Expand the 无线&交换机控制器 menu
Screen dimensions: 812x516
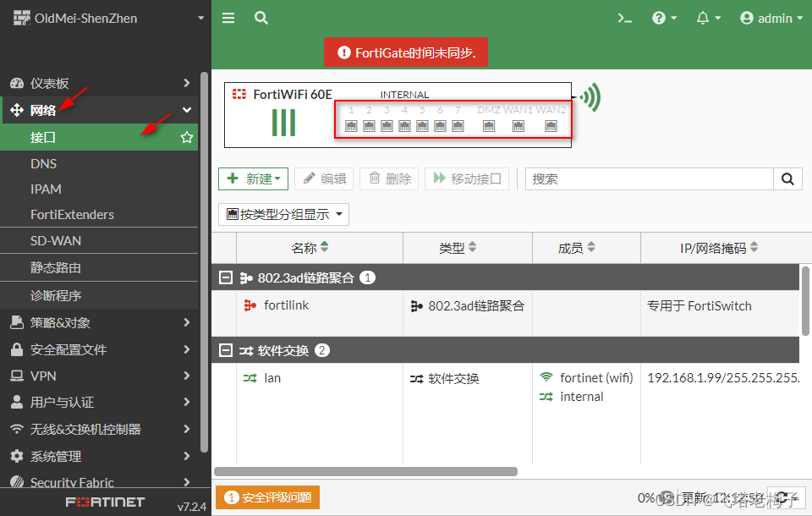[100, 429]
